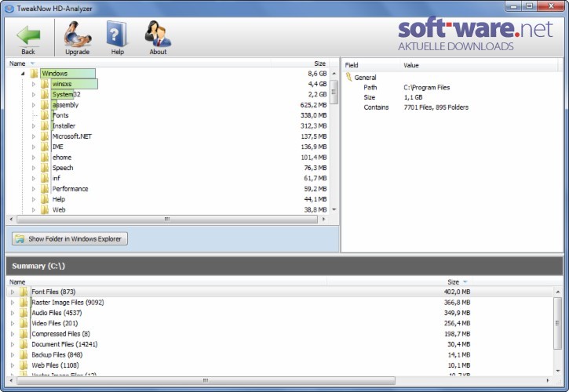Click the Summary (C:\) header bar

(x=284, y=266)
